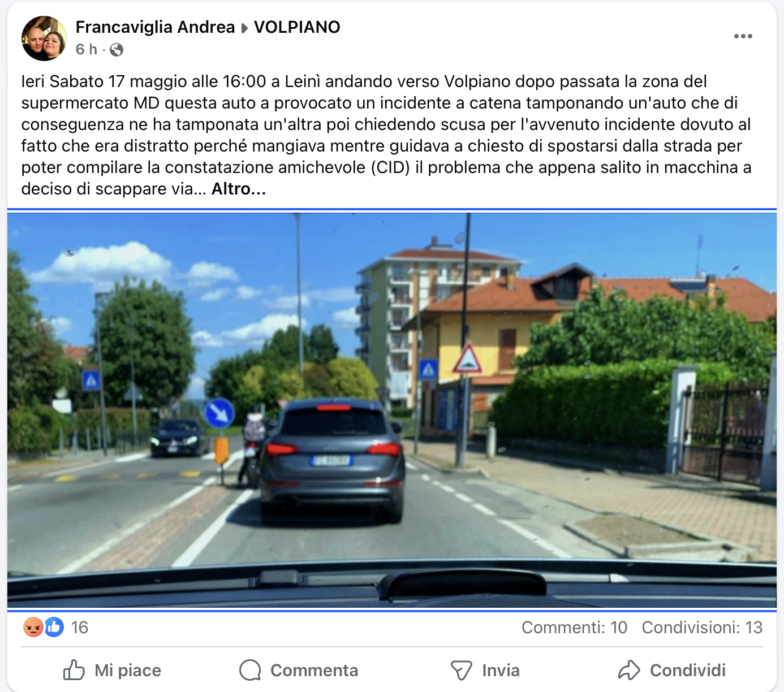Click the globe public visibility icon
This screenshot has height=692, width=784.
pos(117,50)
